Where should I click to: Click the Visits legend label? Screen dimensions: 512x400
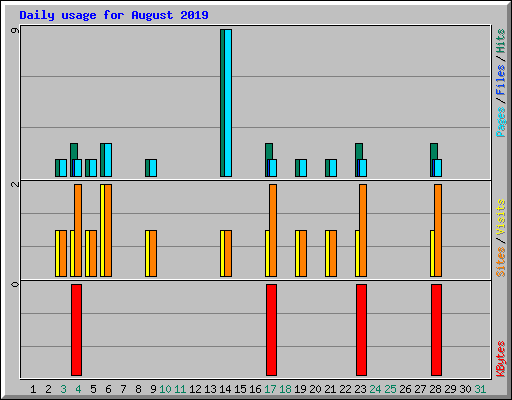tap(500, 217)
